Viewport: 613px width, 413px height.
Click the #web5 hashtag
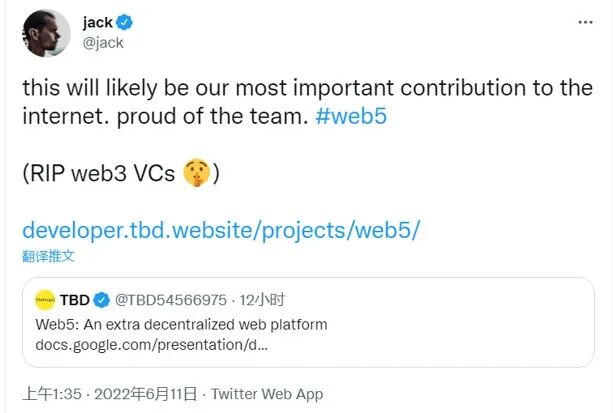(x=351, y=116)
